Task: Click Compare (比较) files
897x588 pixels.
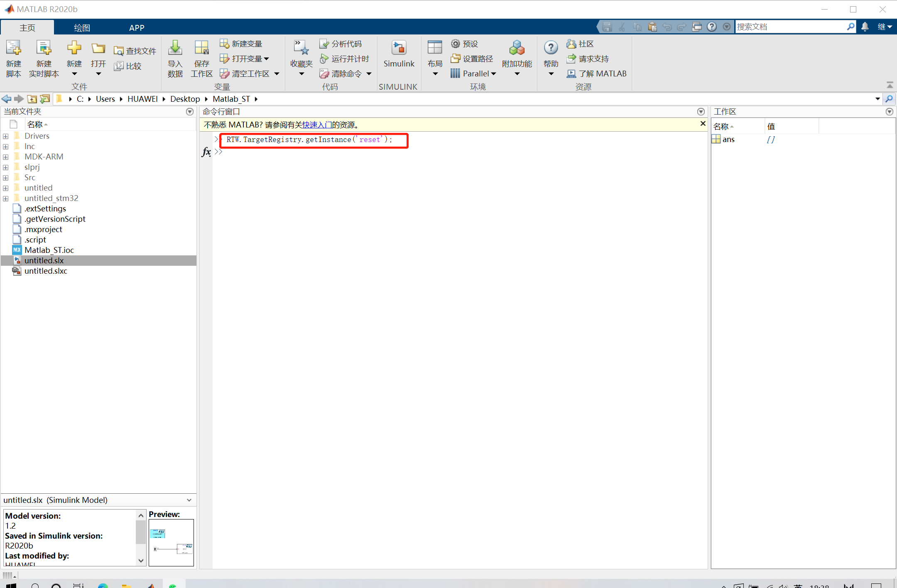Action: coord(128,66)
